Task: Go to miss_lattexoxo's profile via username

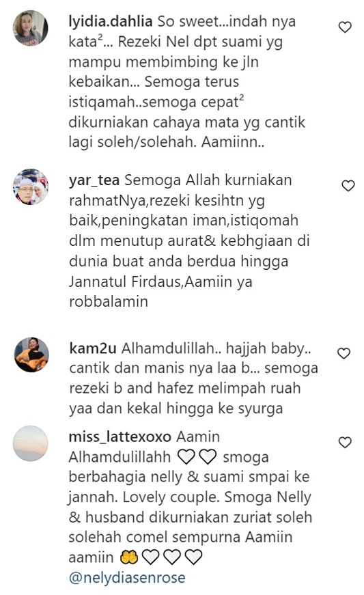Action: click(x=120, y=437)
